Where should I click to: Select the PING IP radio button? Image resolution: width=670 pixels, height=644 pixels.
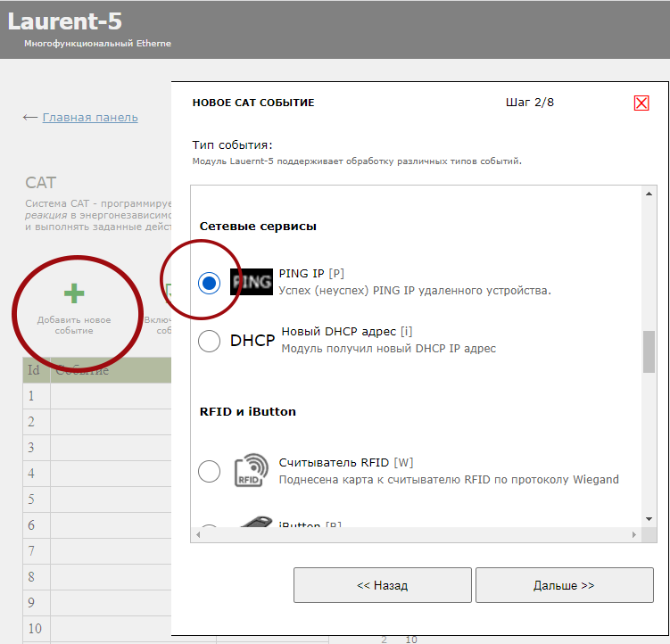coord(209,283)
